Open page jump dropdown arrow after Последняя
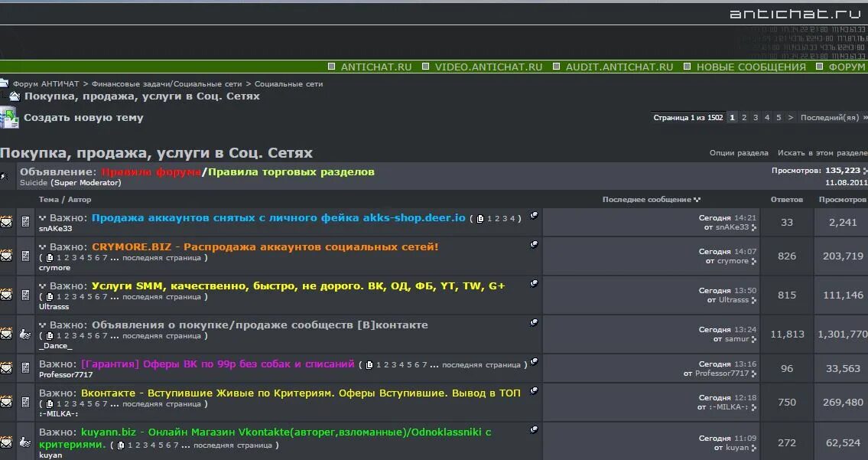Viewport: 868px width, 460px height. tap(864, 118)
